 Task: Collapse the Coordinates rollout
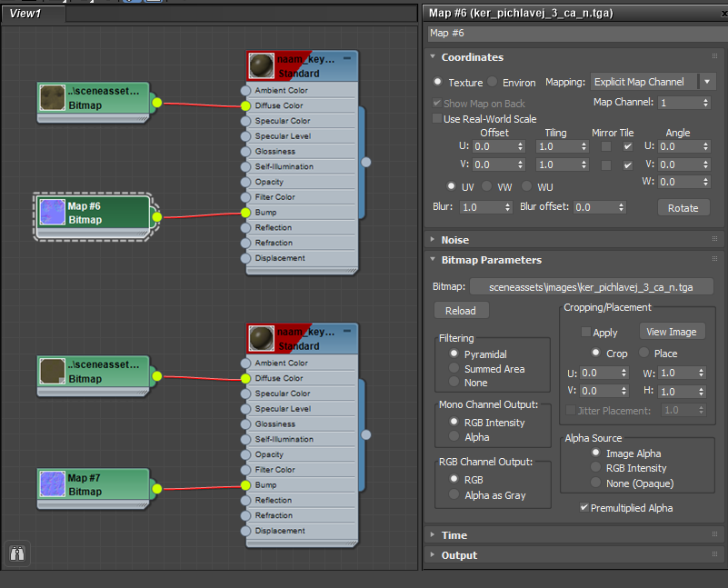coord(433,56)
